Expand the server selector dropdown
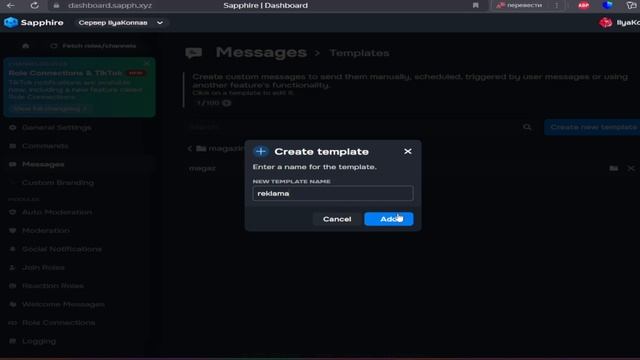The width and height of the screenshot is (640, 360). 121,22
